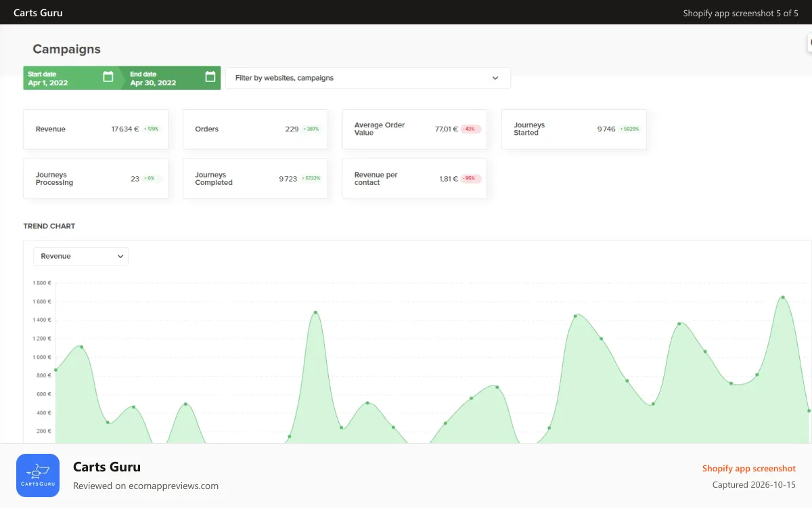Click the Filter by websites, campaigns field
The width and height of the screenshot is (812, 508).
368,78
